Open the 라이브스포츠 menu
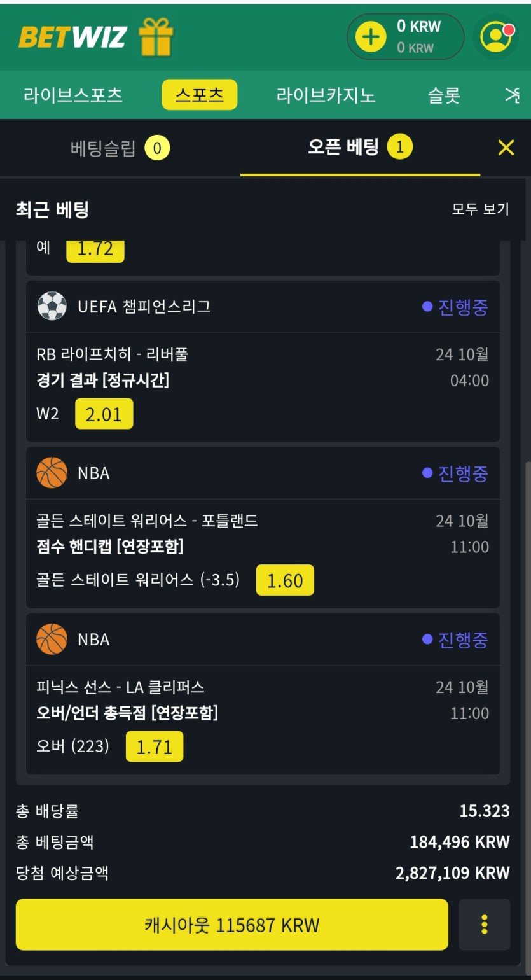Image resolution: width=531 pixels, height=980 pixels. 73,95
